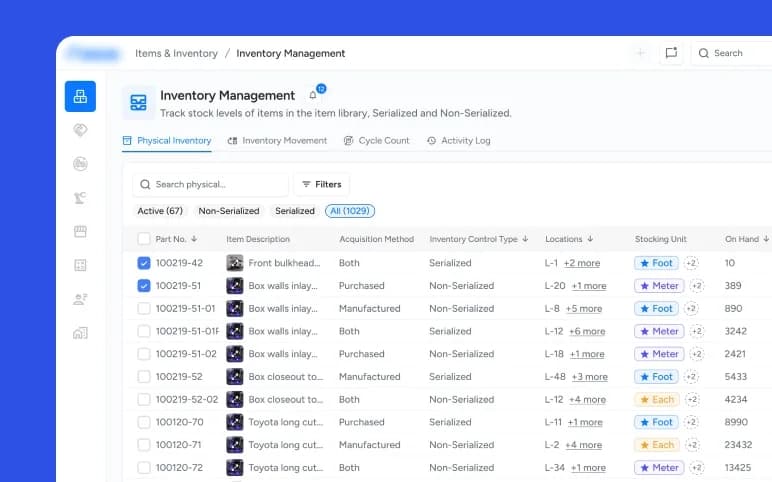Viewport: 772px width, 482px height.
Task: Uncheck the checkbox for part 100219-51
Action: (x=144, y=286)
